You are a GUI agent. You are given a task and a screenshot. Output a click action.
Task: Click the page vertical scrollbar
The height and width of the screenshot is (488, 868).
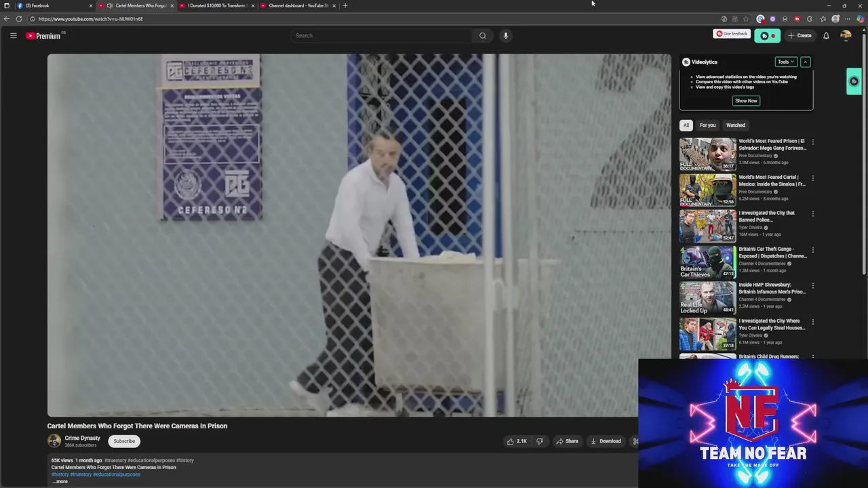(864, 156)
